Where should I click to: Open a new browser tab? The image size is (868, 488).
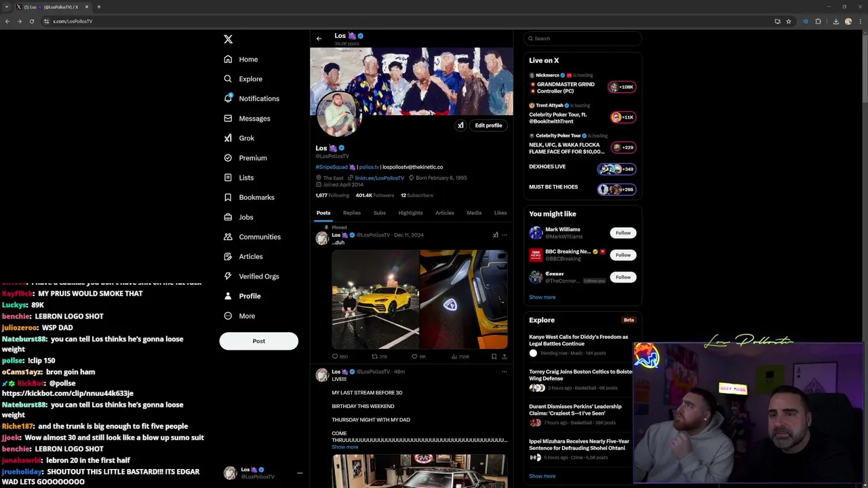click(x=98, y=7)
